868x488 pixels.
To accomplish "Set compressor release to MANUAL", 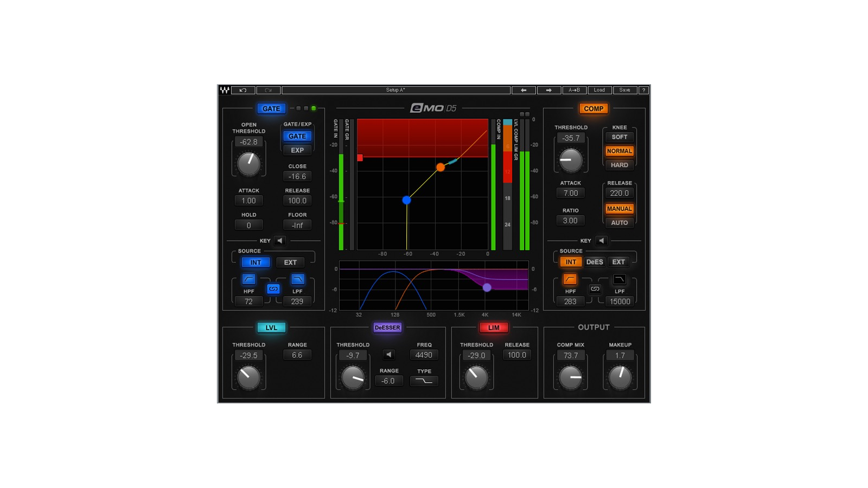I will [x=619, y=209].
